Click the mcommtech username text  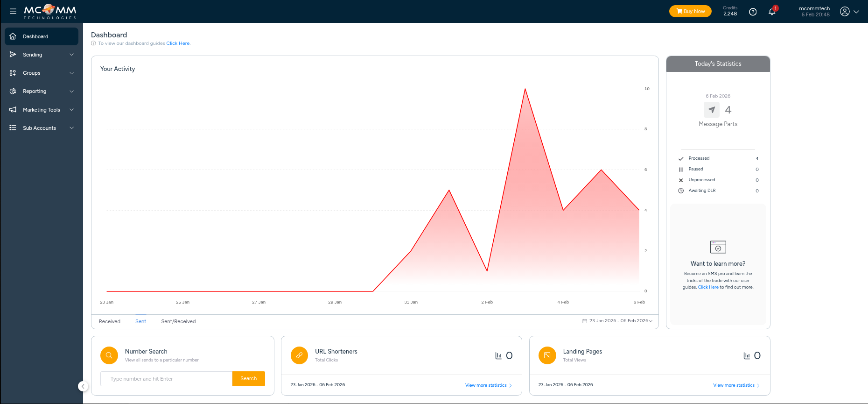(814, 8)
